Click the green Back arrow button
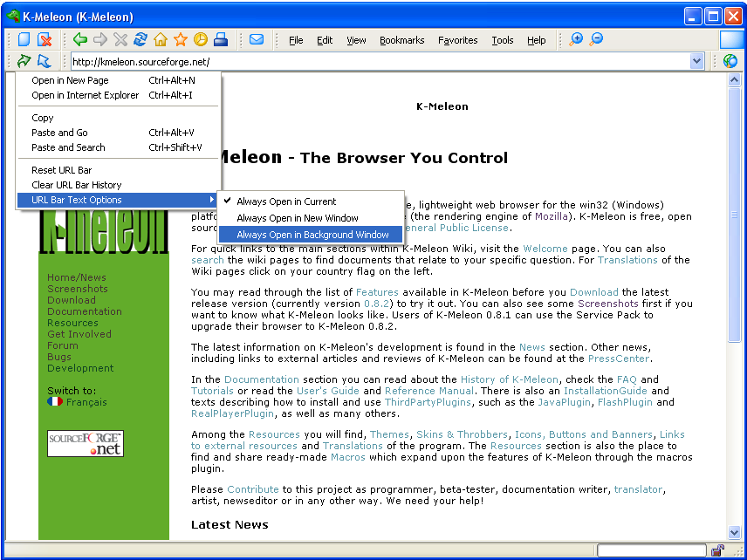747x560 pixels. click(79, 39)
